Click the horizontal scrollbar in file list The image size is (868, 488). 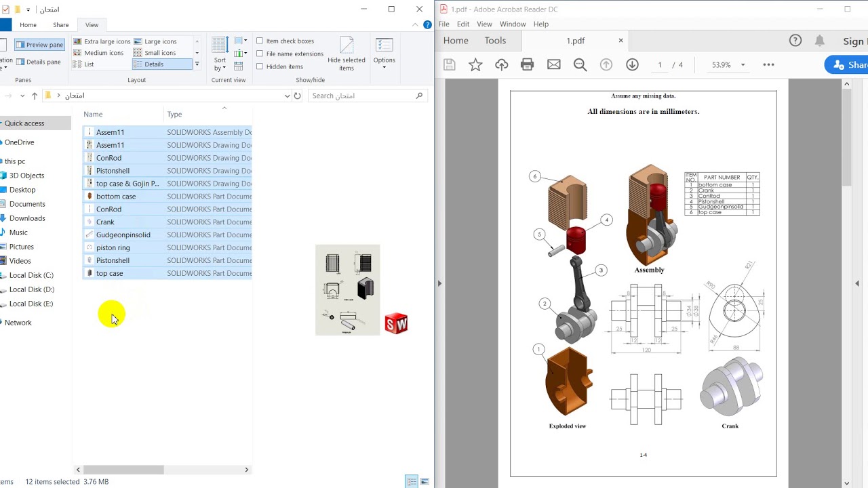point(123,470)
